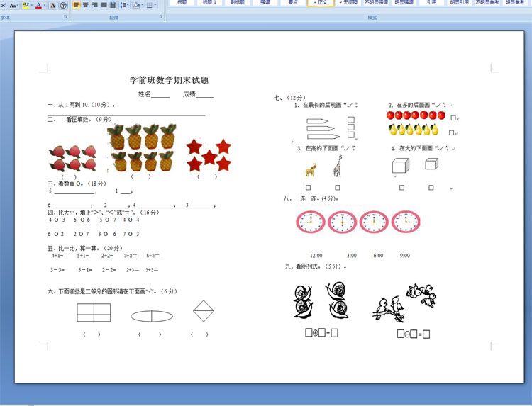Apply the 无间隔 style

348,2
